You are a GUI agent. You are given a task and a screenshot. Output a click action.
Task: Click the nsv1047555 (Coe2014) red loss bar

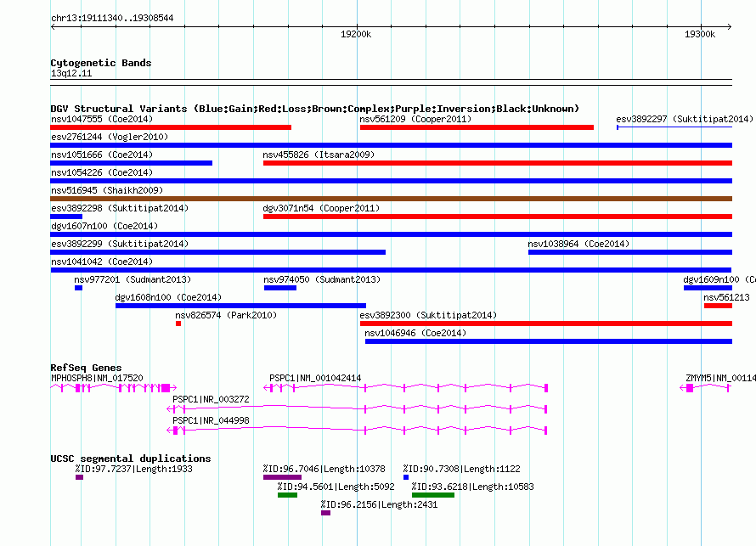(171, 127)
